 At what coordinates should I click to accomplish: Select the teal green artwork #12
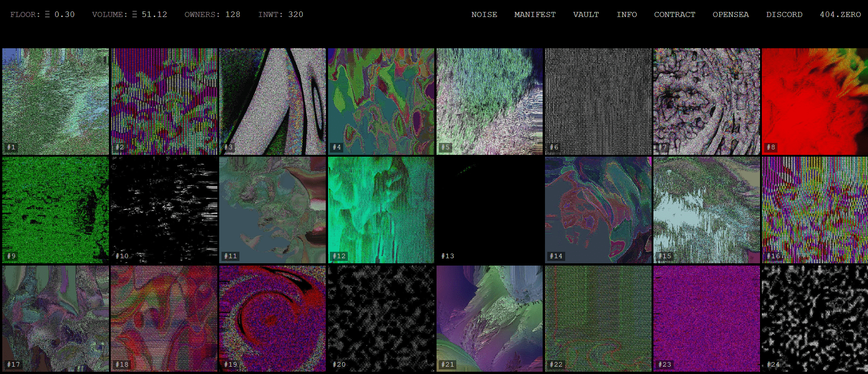pos(381,210)
